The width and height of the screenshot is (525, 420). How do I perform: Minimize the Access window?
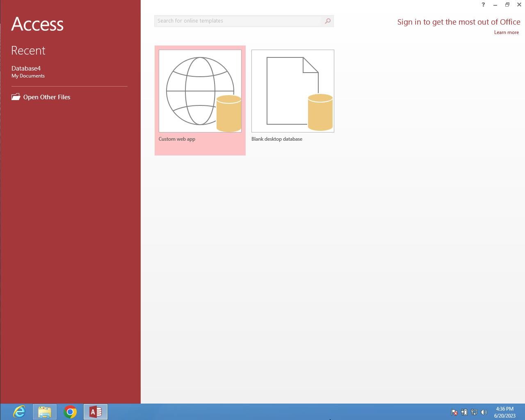coord(495,5)
